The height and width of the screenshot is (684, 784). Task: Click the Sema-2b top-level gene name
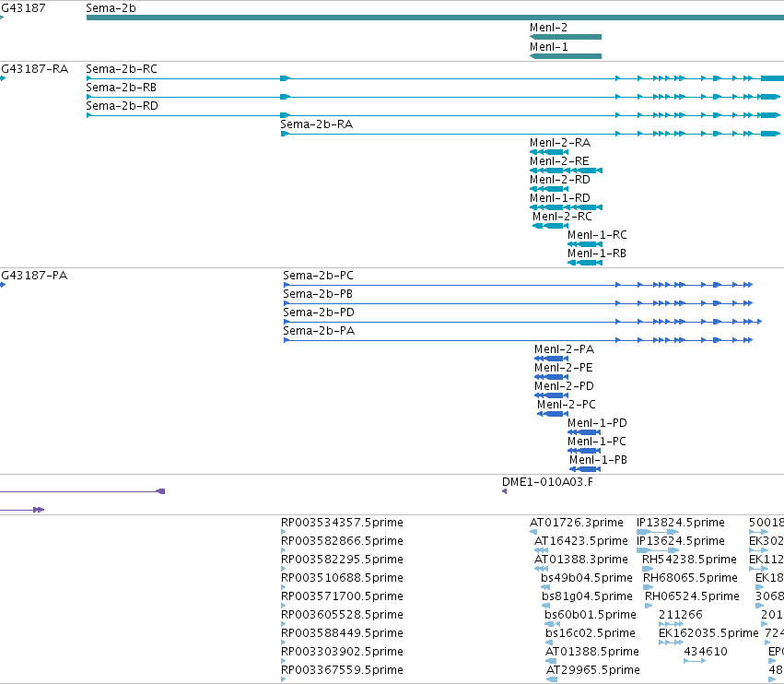111,8
